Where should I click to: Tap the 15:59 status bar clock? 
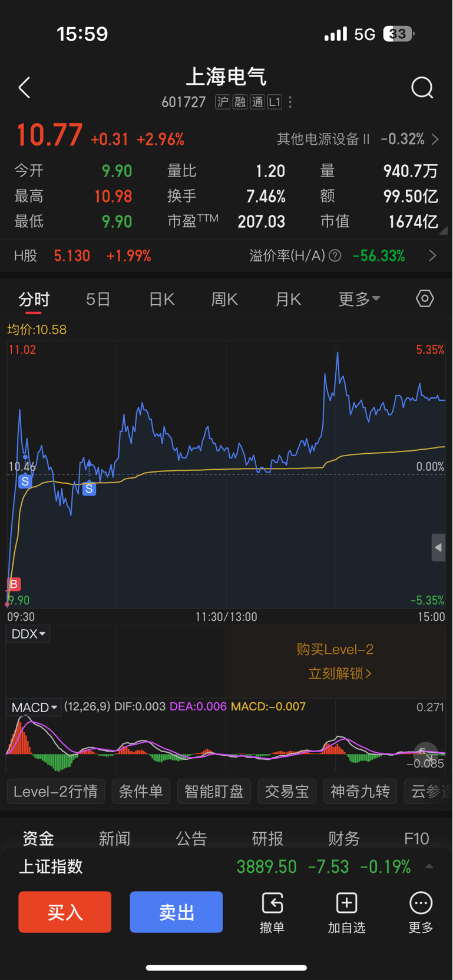pos(82,34)
